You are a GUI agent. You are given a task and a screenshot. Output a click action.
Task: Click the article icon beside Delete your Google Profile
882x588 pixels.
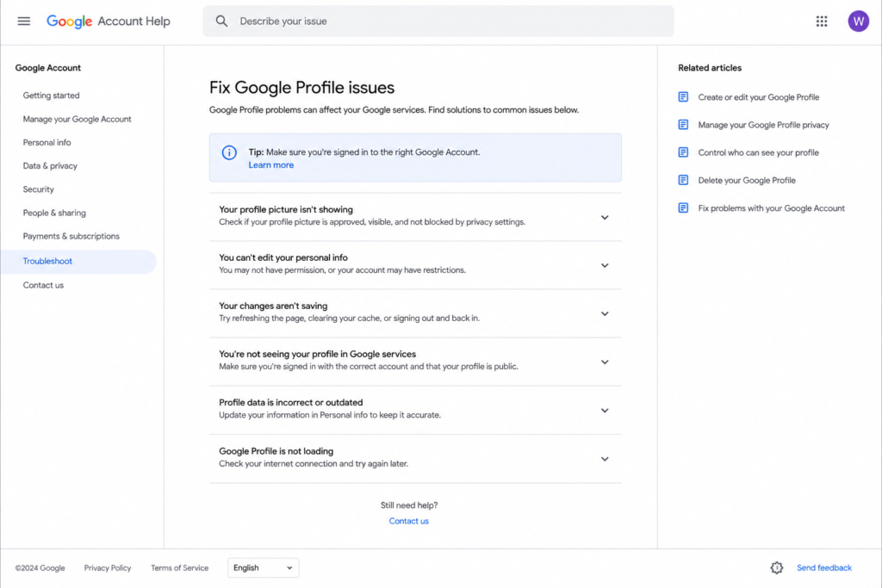[683, 180]
